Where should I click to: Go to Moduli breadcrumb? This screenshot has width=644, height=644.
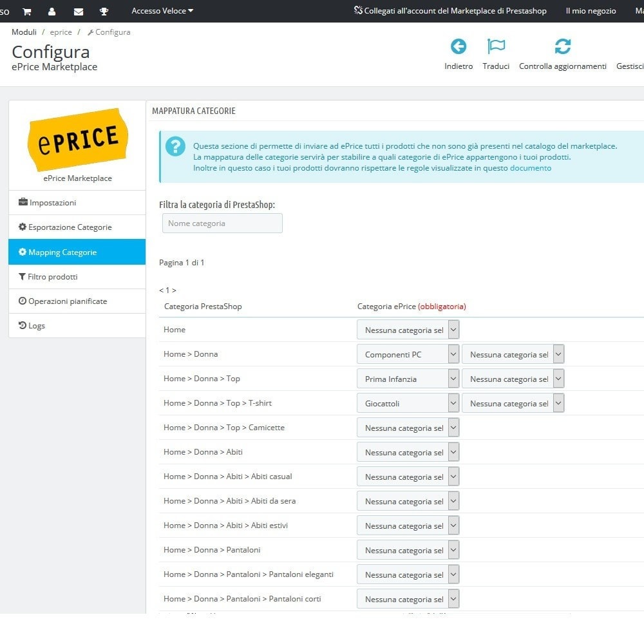pos(24,32)
